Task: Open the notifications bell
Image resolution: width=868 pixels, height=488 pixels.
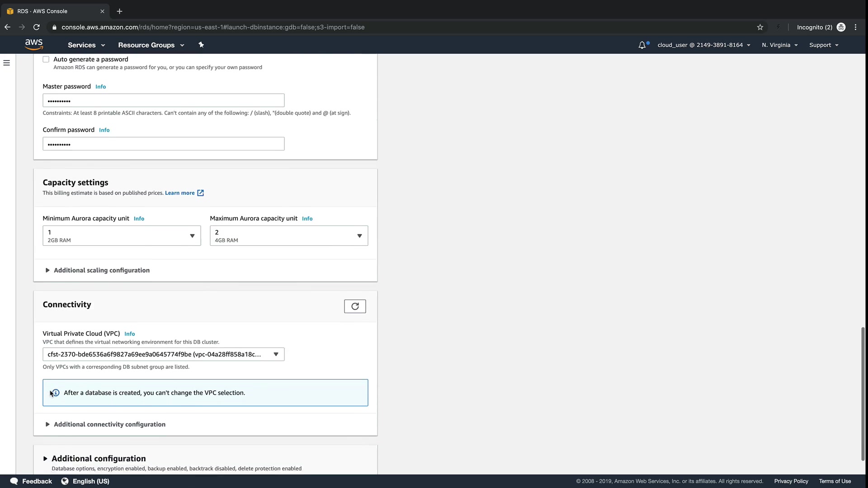Action: point(642,45)
